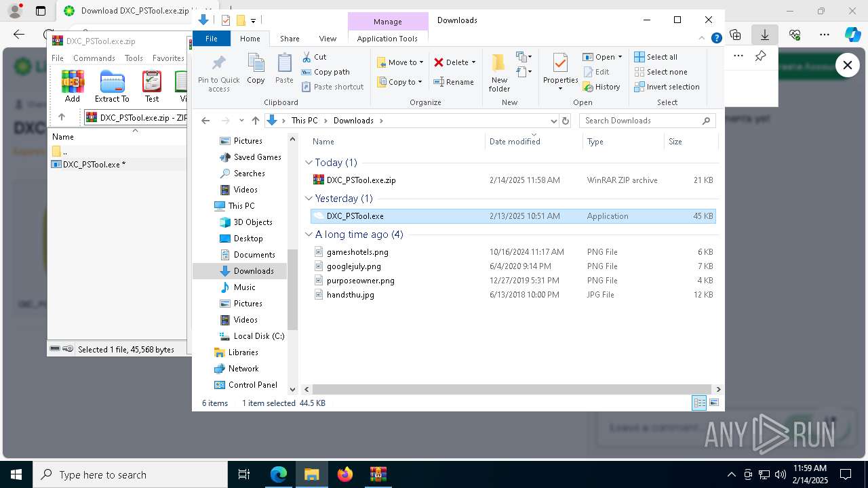Click the Copy ribbon icon
Viewport: 868px width, 488px height.
pyautogui.click(x=256, y=69)
